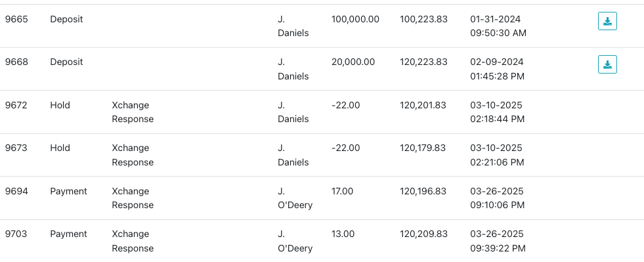
Task: Select transaction ID 9703
Action: pyautogui.click(x=16, y=234)
